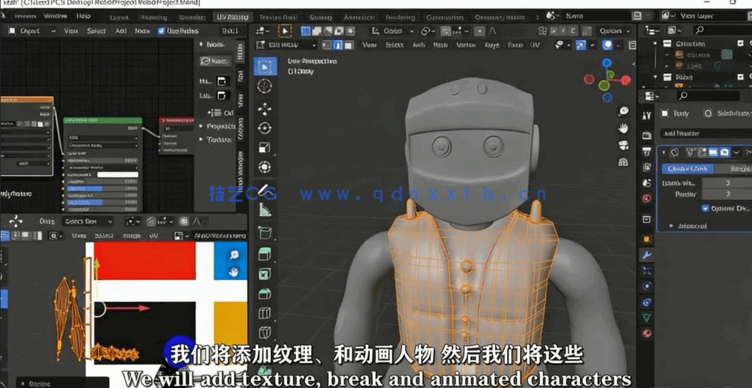Toggle the viewport gizmo display button

(x=581, y=45)
